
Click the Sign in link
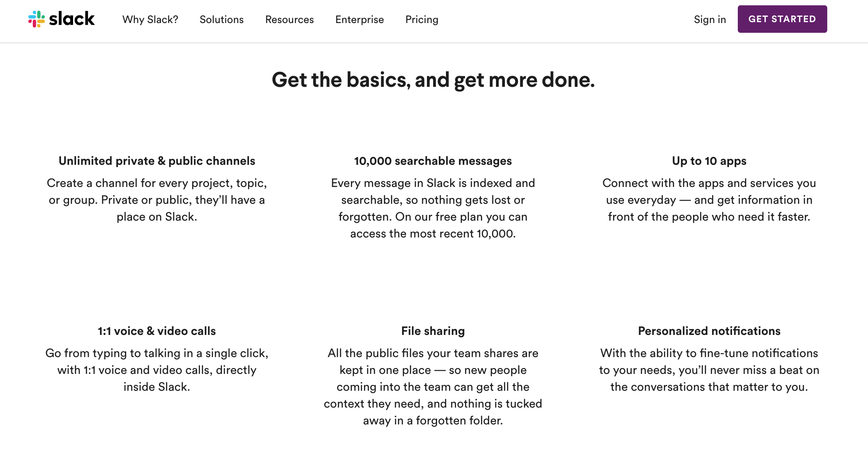(709, 19)
